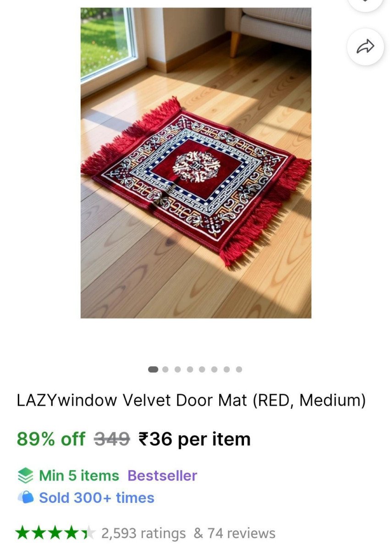The height and width of the screenshot is (550, 392).
Task: Tap the partially visible wishlist button above share
Action: (365, 5)
